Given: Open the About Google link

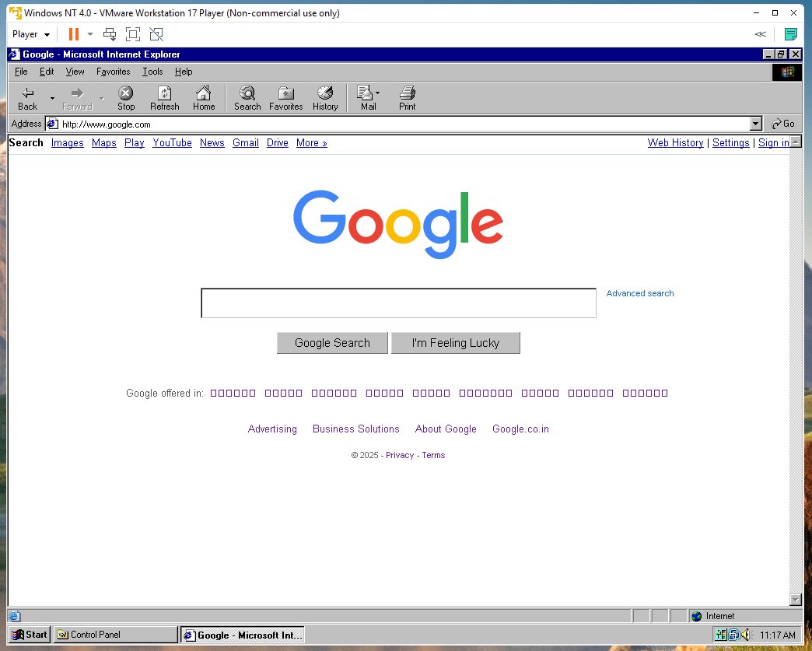Looking at the screenshot, I should (446, 429).
